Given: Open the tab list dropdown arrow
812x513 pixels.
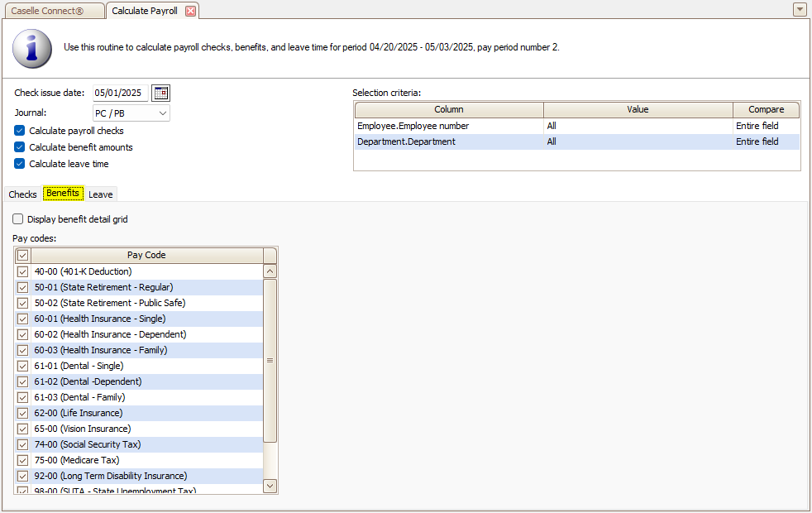Looking at the screenshot, I should pyautogui.click(x=800, y=9).
